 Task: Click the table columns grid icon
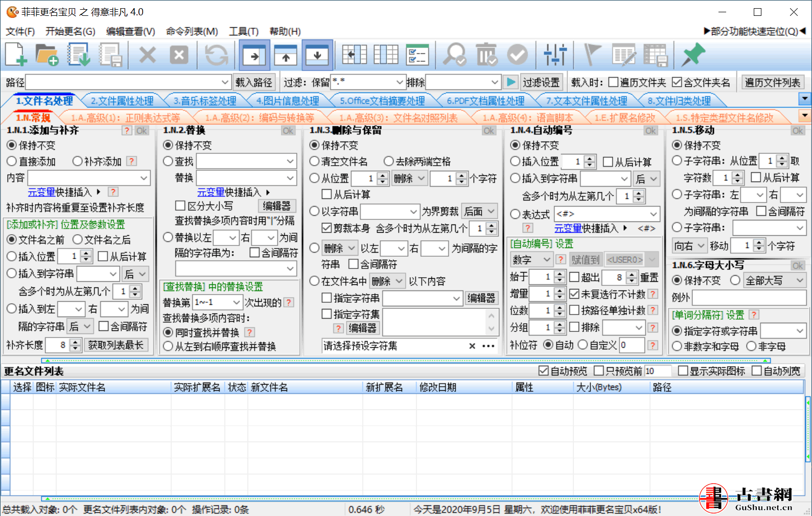pos(386,55)
